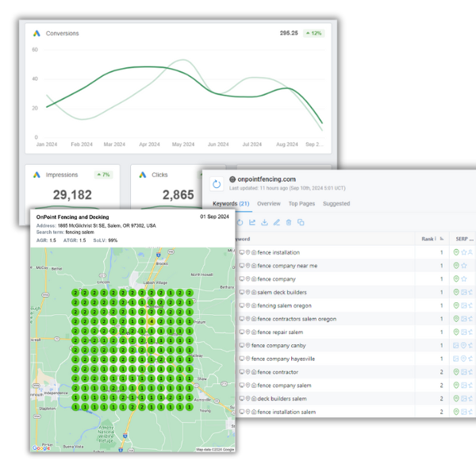This screenshot has width=476, height=476.
Task: Open the Keywords (21) tab
Action: 231,204
